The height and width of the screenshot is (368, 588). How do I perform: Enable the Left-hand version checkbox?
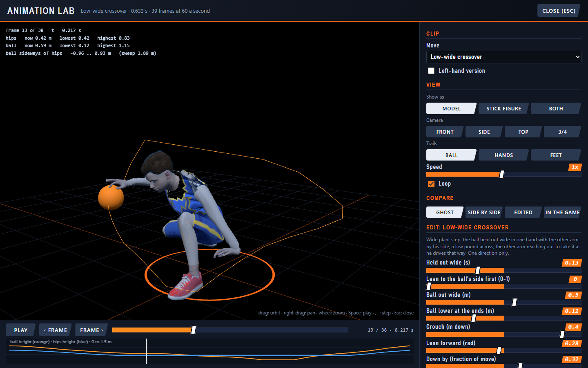click(431, 71)
